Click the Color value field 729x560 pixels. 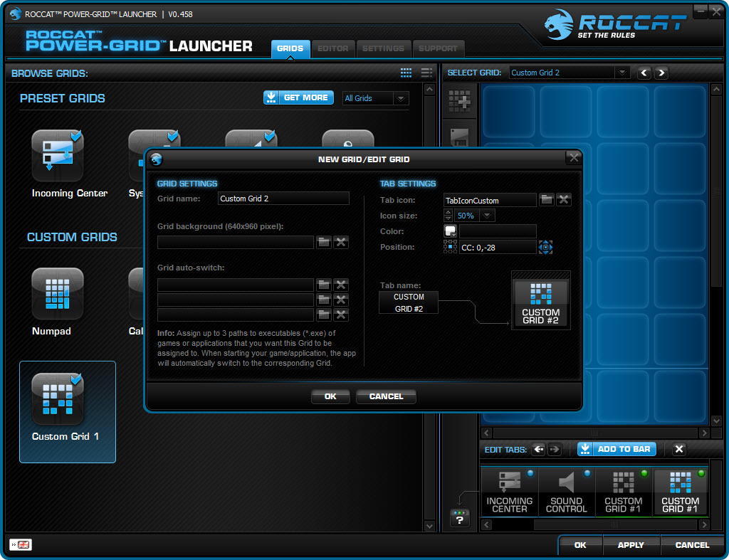pos(498,231)
